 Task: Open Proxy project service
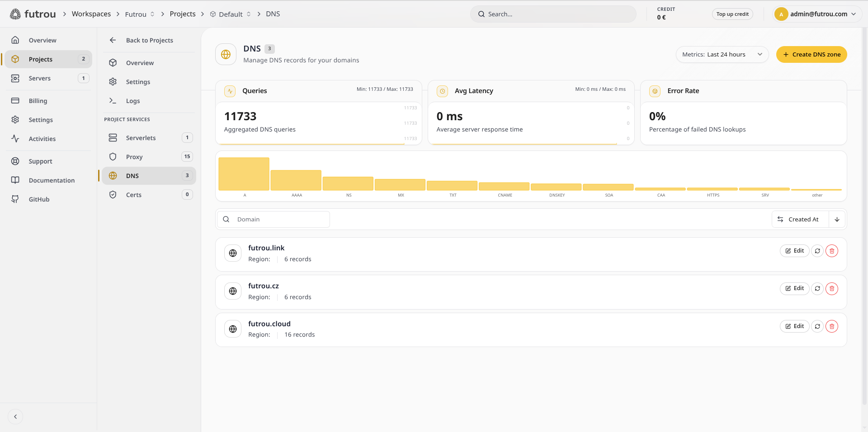149,157
